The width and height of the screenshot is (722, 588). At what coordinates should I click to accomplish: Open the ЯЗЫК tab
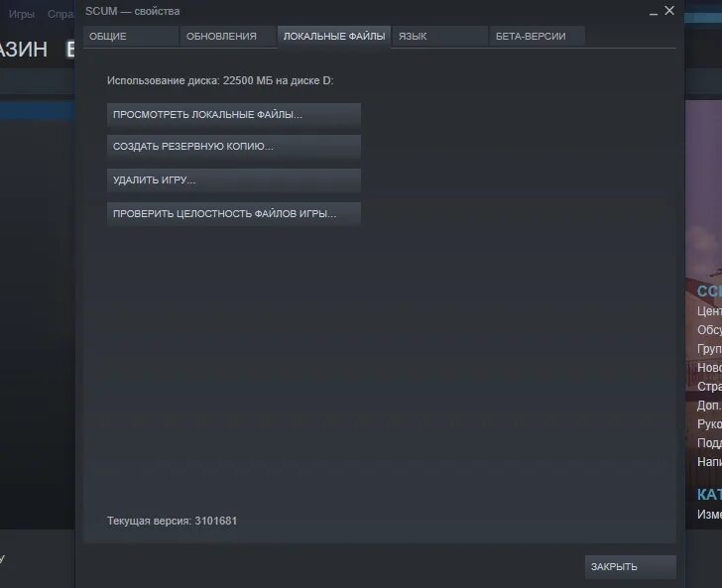(x=440, y=37)
